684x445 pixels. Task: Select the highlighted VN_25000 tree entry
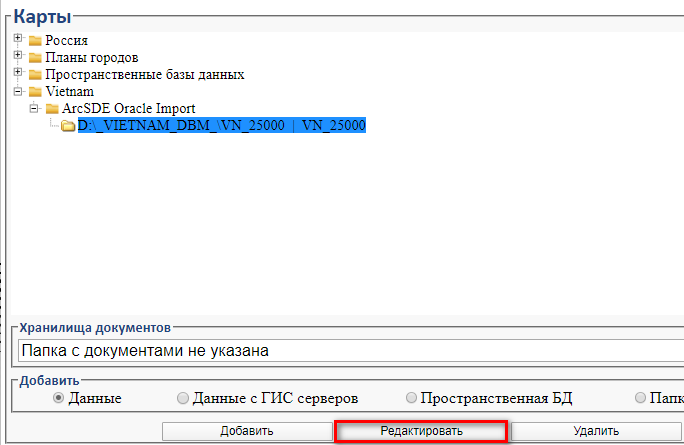(222, 126)
